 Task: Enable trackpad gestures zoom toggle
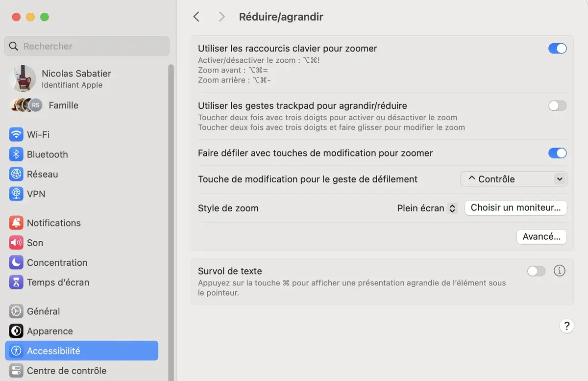click(x=557, y=106)
